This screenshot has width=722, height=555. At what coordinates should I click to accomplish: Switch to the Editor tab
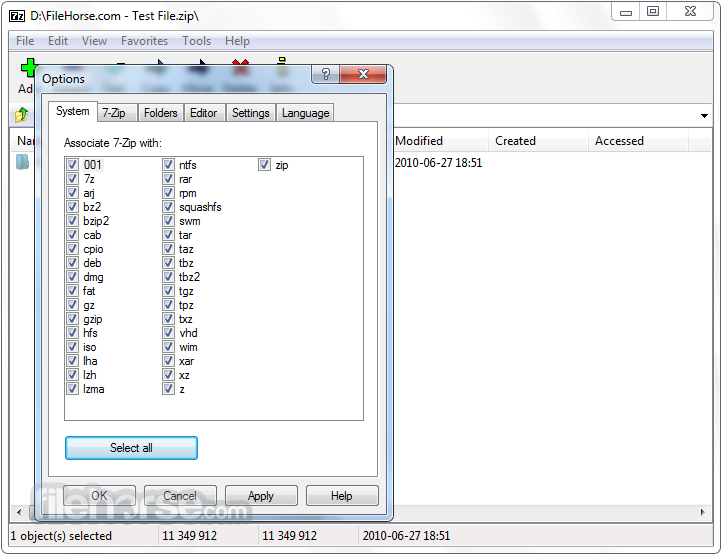(204, 113)
